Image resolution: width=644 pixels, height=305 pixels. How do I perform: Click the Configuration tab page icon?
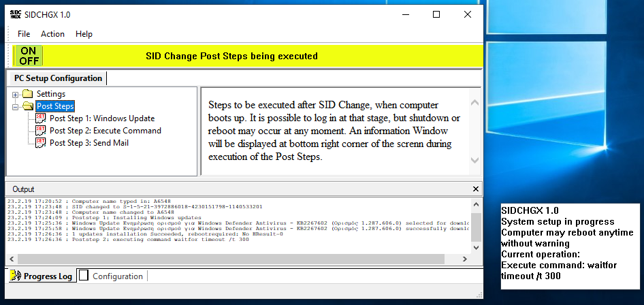[x=84, y=276]
